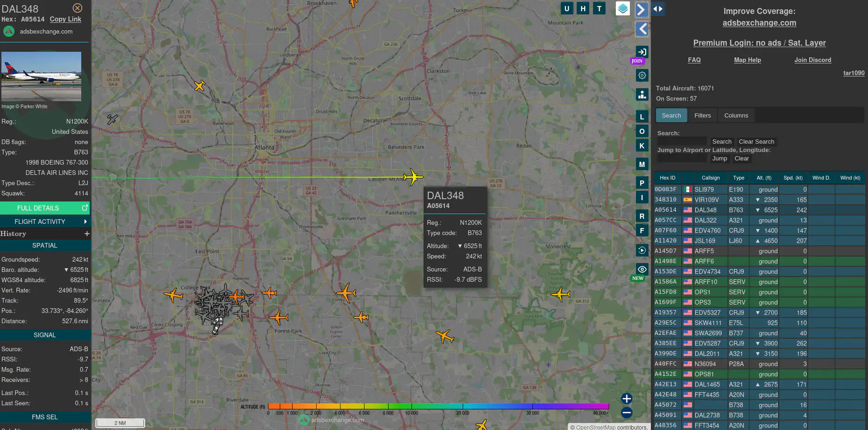This screenshot has height=430, width=868.
Task: Switch to the Search tab
Action: [x=671, y=115]
